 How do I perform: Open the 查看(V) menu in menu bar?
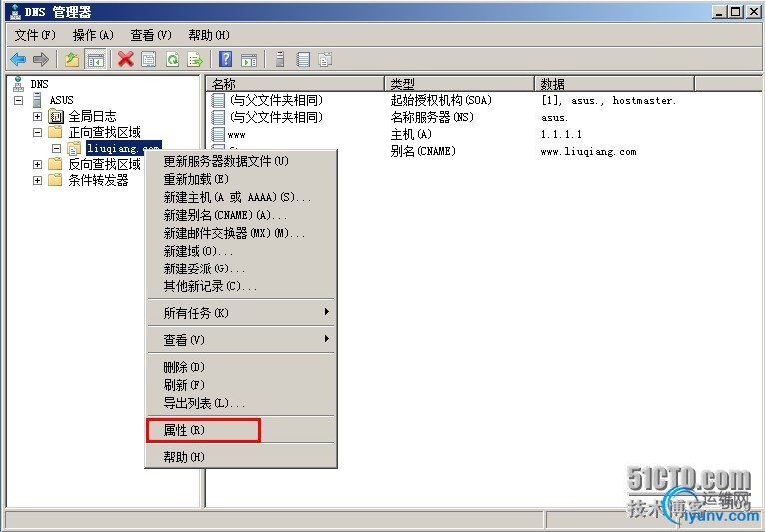(151, 35)
